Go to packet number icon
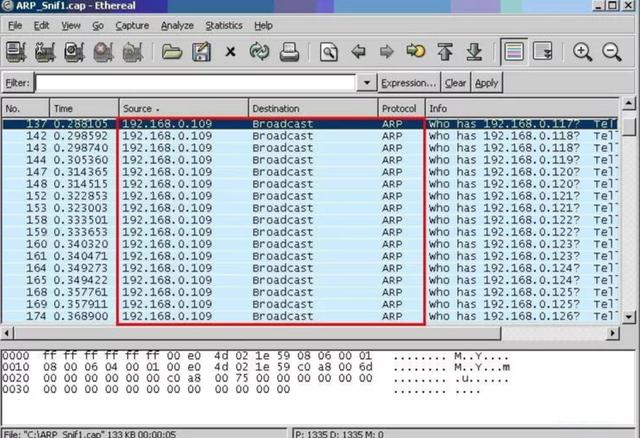Image resolution: width=640 pixels, height=438 pixels. coord(416,51)
